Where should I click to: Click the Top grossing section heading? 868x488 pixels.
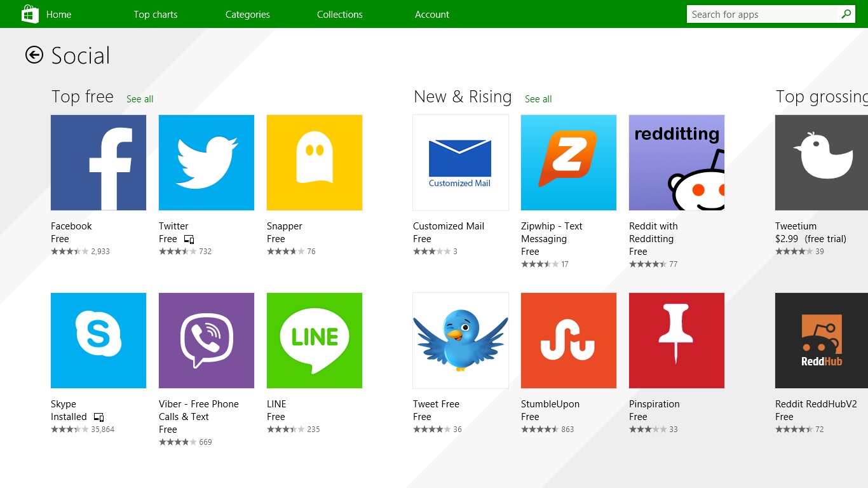[822, 97]
